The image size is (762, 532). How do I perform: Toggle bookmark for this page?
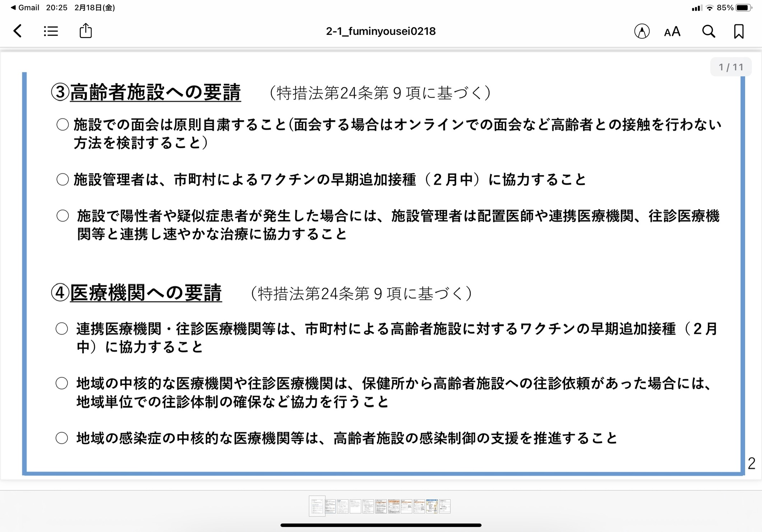(739, 32)
